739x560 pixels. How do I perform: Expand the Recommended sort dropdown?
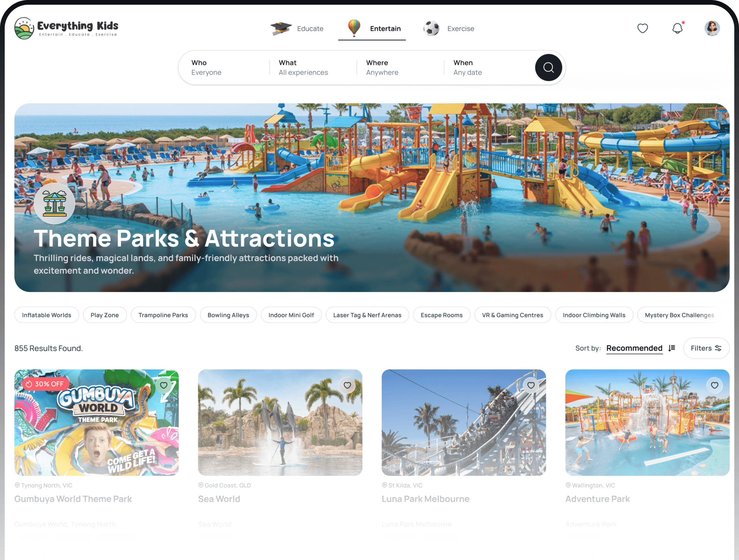click(x=634, y=348)
